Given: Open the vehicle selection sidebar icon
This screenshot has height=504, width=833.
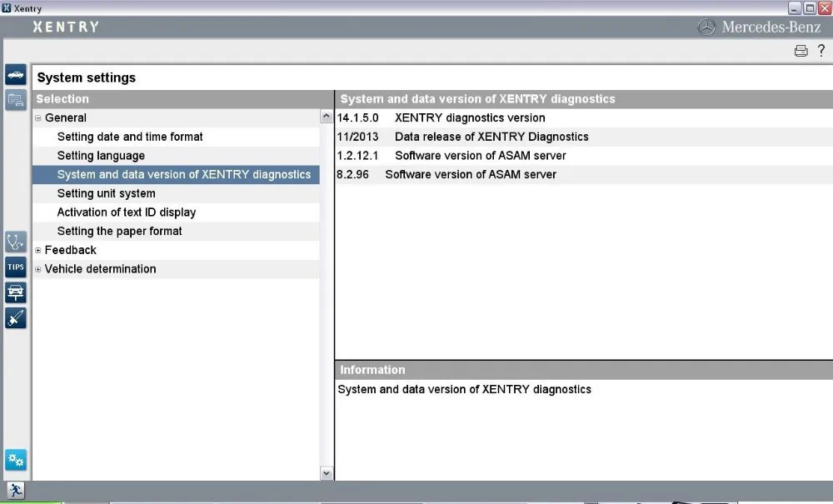Looking at the screenshot, I should pos(15,74).
